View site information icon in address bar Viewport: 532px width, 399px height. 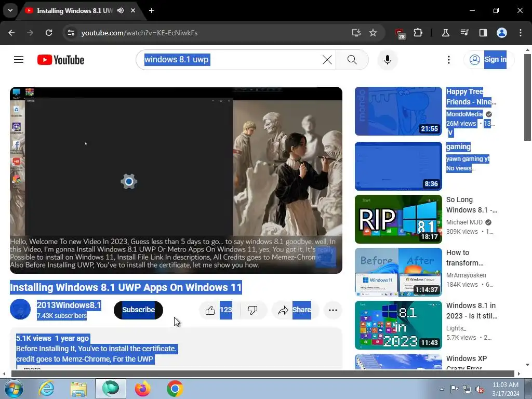71,33
